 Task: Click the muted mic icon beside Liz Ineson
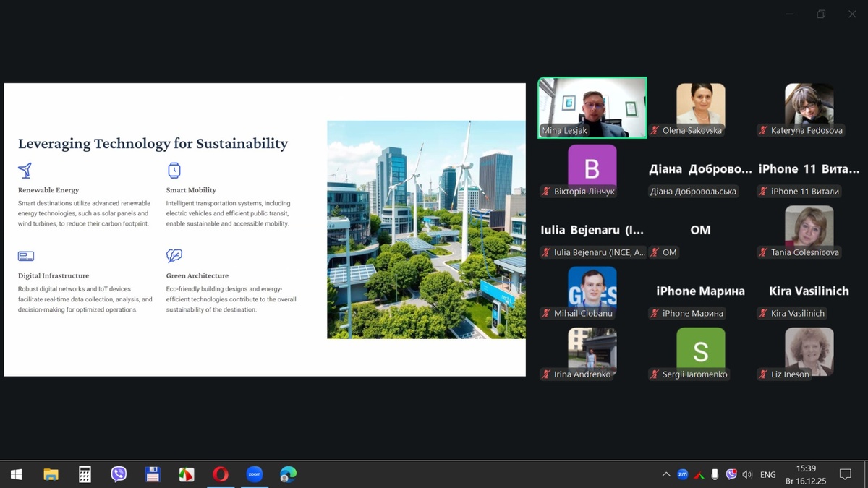point(763,374)
